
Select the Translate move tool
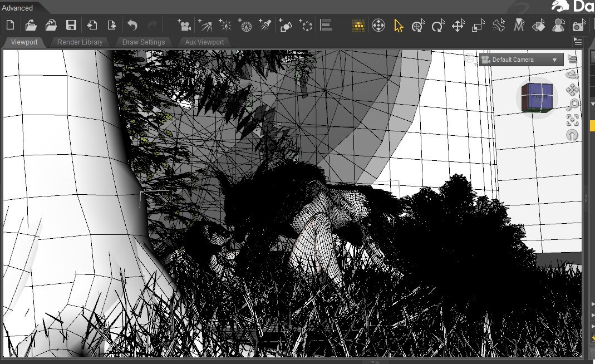pyautogui.click(x=458, y=26)
